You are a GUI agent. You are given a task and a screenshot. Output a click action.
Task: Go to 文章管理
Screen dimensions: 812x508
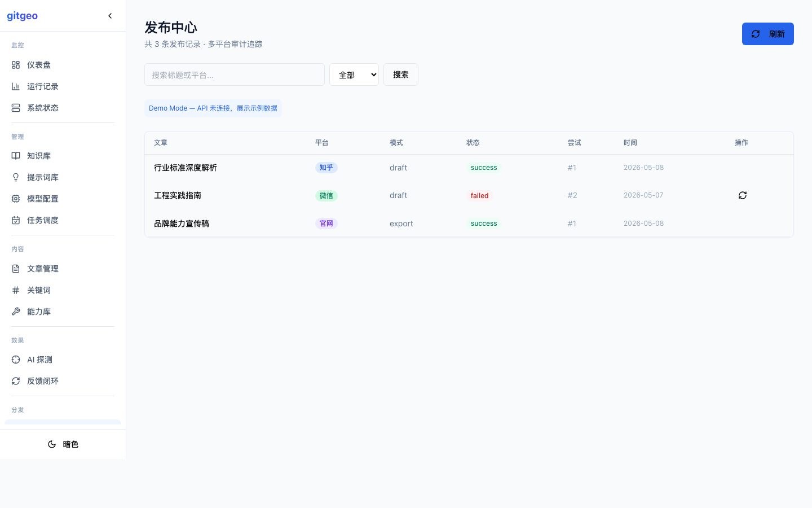(63, 269)
